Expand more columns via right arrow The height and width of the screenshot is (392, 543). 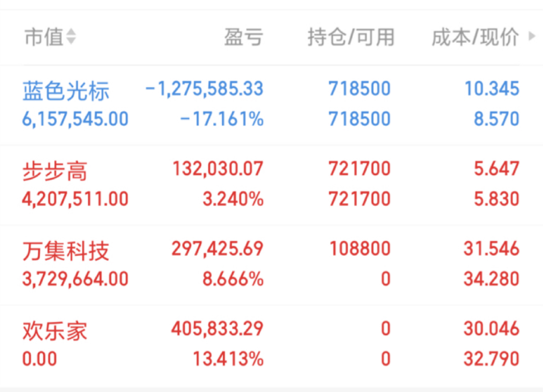pyautogui.click(x=532, y=36)
